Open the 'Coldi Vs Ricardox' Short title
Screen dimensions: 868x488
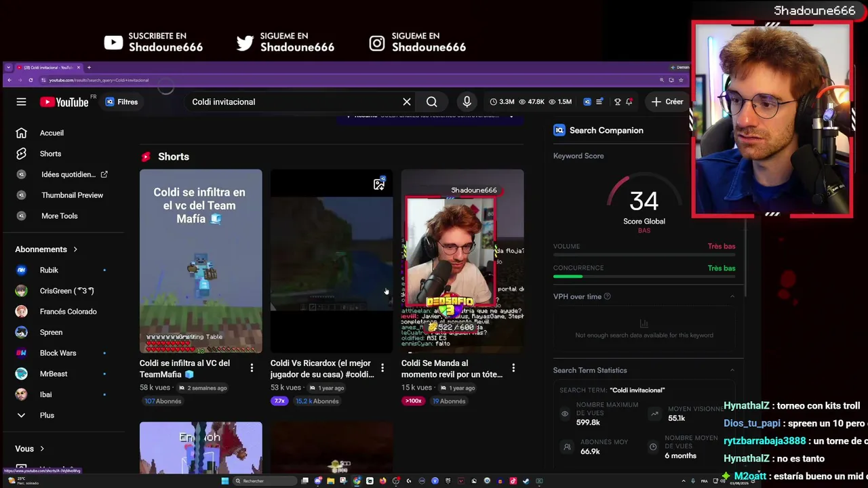(x=322, y=369)
